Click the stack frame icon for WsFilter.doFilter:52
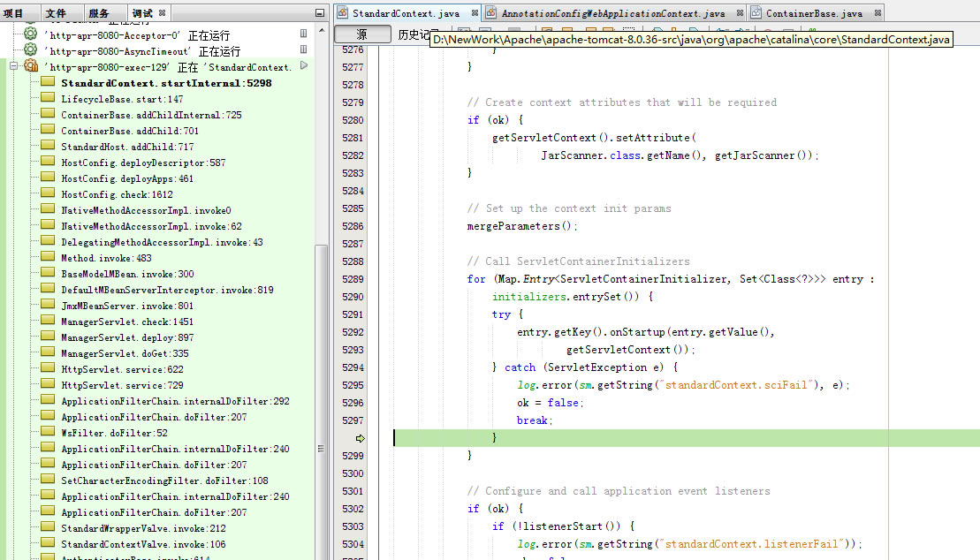The height and width of the screenshot is (560, 980). [x=48, y=431]
